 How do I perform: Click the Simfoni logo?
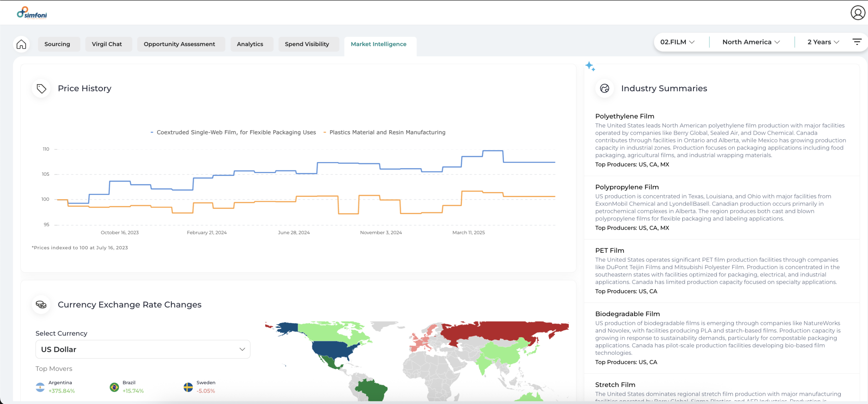(32, 13)
